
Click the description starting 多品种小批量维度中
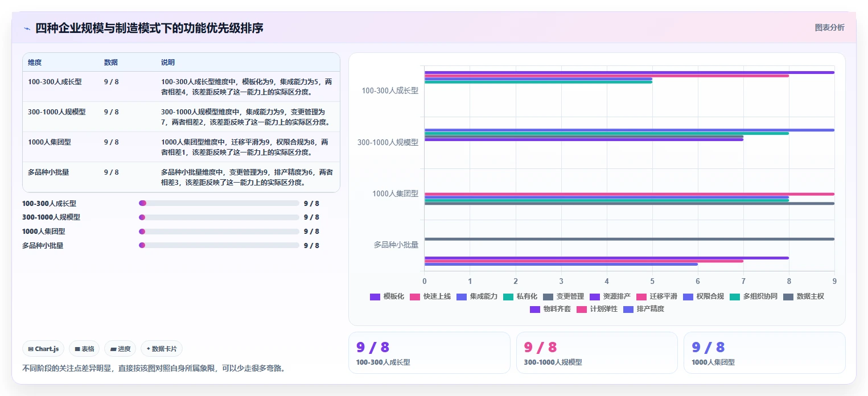point(247,177)
